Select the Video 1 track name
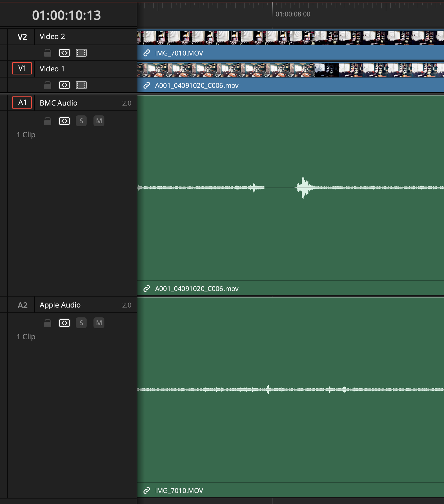Screen dimensions: 444x504 point(52,69)
